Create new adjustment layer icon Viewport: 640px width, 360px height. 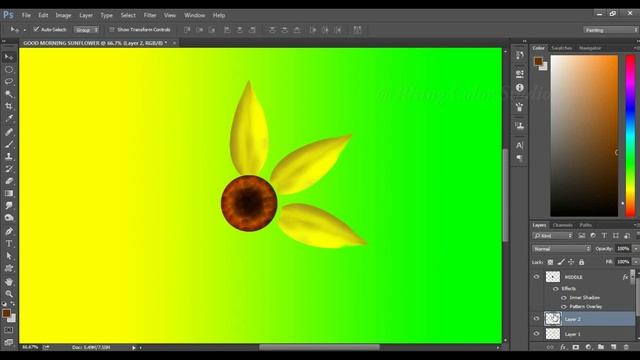(x=588, y=347)
